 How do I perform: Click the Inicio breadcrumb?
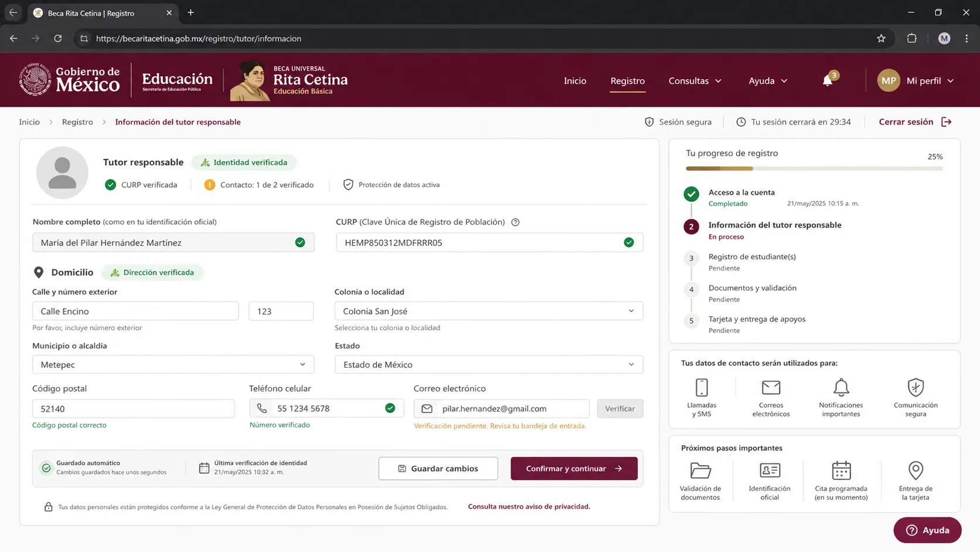coord(29,122)
